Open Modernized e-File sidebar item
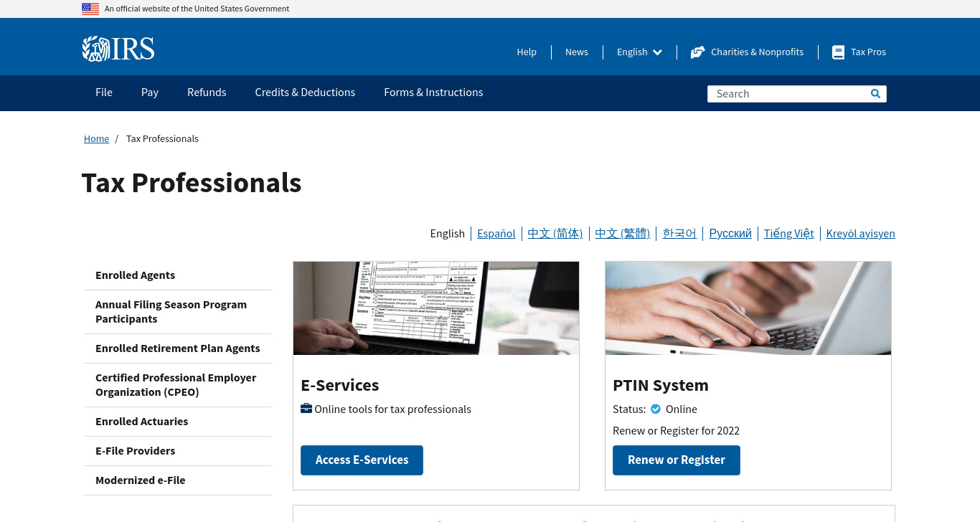This screenshot has width=980, height=522. 178,480
